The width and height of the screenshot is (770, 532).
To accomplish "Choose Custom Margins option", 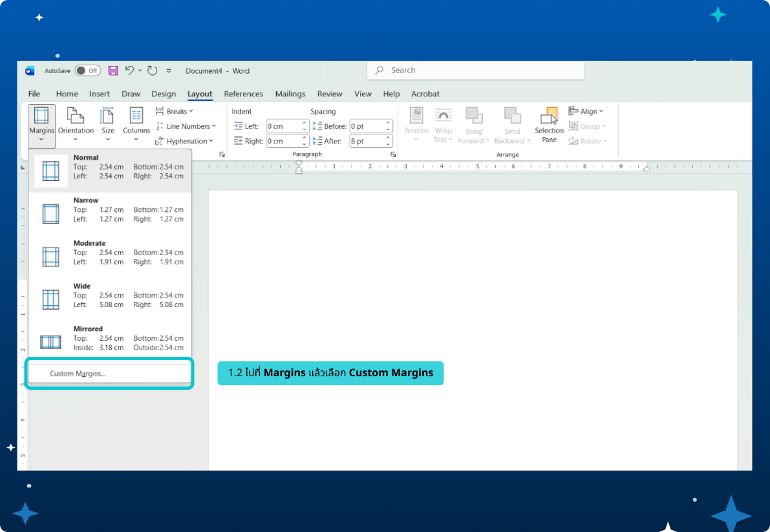I will (78, 374).
